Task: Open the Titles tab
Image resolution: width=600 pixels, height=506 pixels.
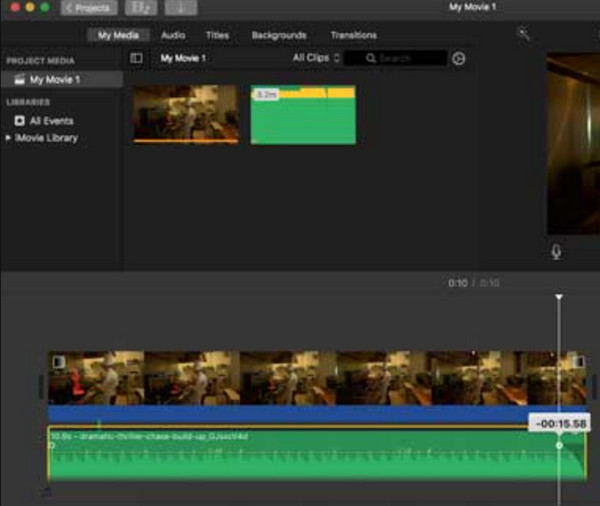Action: pyautogui.click(x=217, y=35)
